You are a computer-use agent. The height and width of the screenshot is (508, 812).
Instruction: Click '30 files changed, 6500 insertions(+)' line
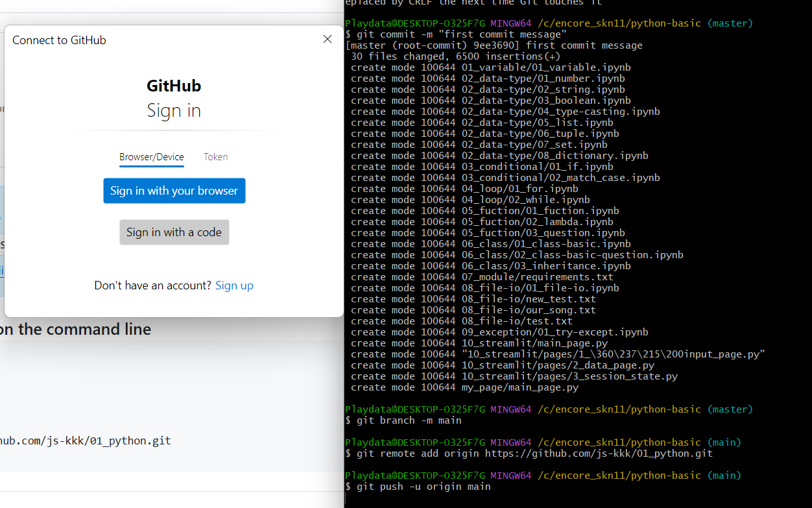456,56
